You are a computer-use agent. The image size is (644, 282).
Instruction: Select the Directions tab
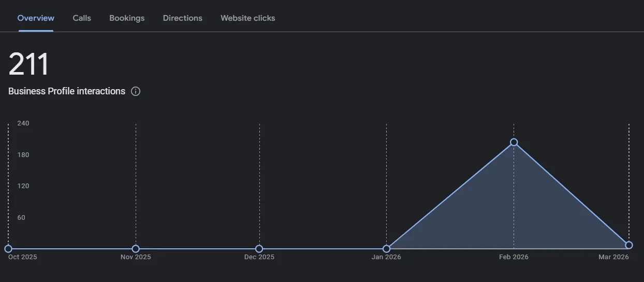pos(182,18)
